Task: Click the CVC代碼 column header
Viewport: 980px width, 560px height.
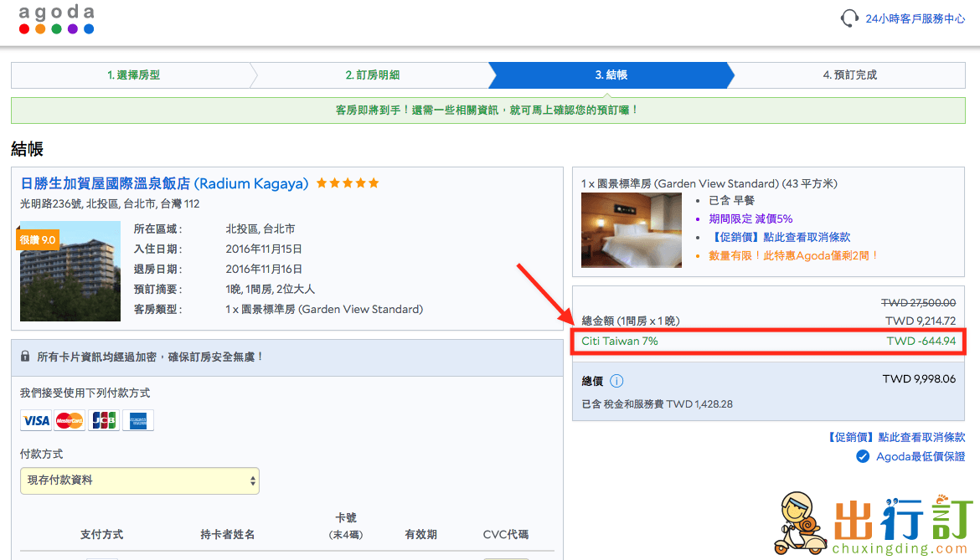Action: [x=506, y=534]
